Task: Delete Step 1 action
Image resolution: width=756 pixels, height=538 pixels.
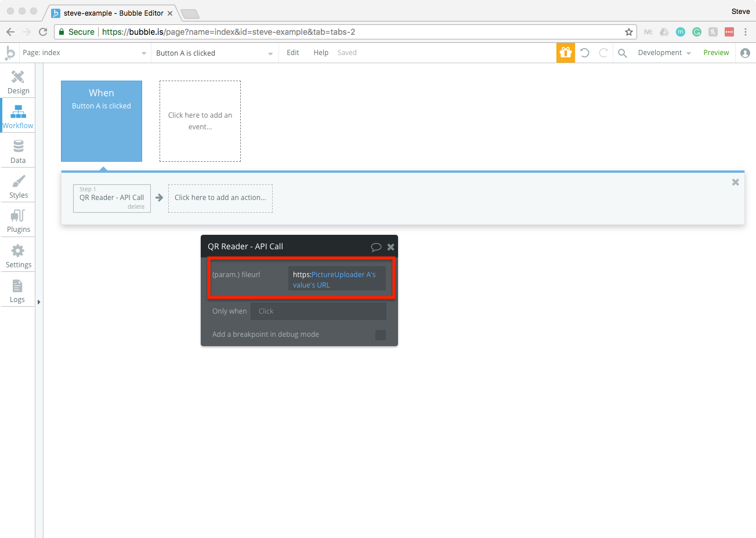Action: tap(136, 207)
